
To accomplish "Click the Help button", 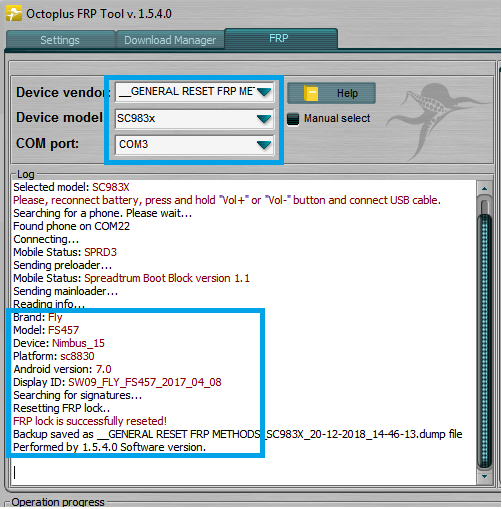I will 331,93.
